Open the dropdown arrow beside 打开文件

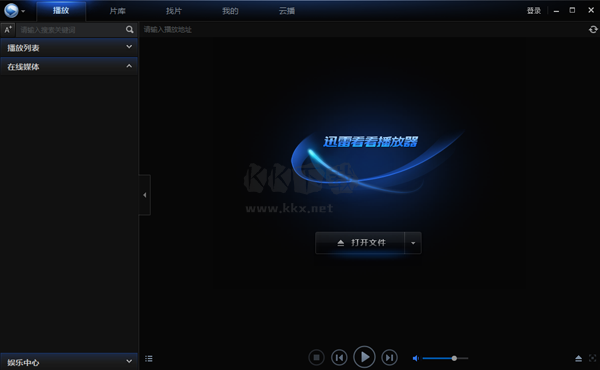pyautogui.click(x=413, y=243)
